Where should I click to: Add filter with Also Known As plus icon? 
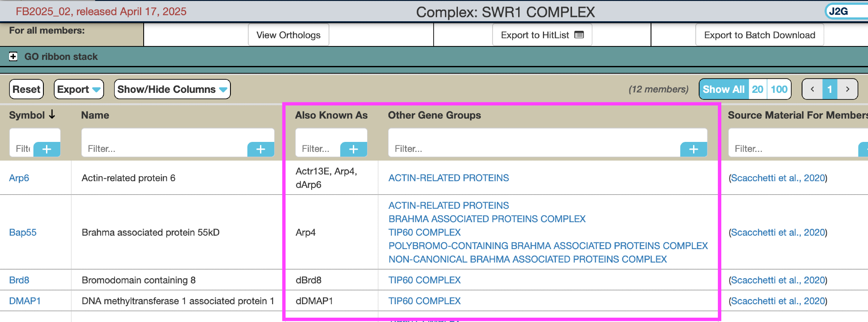[353, 149]
